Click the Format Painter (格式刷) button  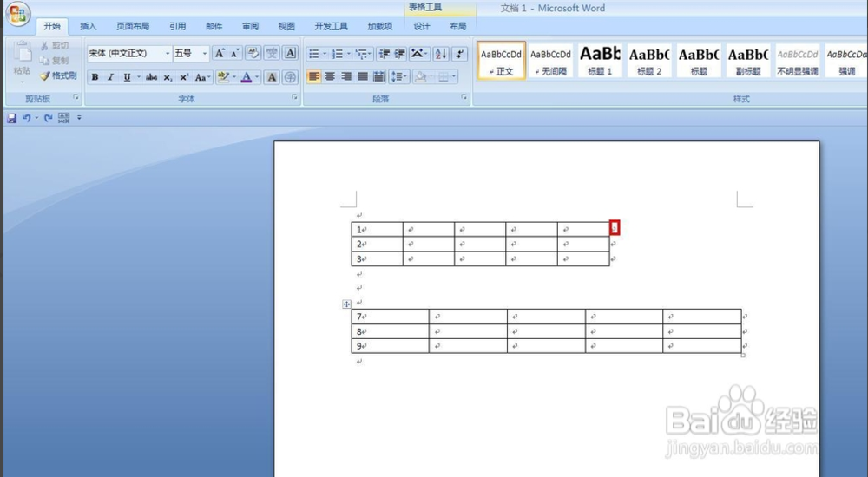click(58, 75)
